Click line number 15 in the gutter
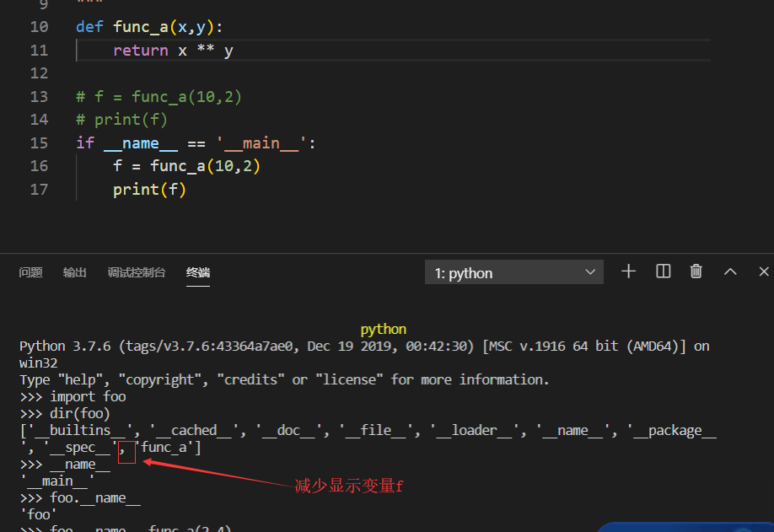This screenshot has width=774, height=532. pyautogui.click(x=39, y=143)
